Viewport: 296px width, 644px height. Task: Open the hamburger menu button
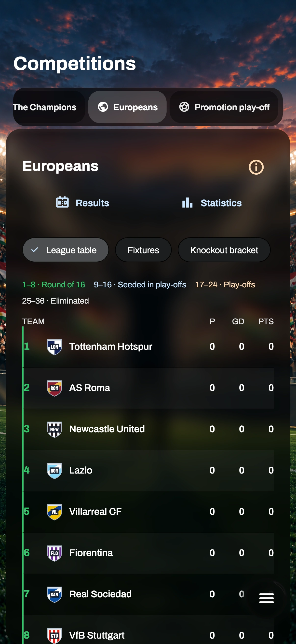(266, 598)
